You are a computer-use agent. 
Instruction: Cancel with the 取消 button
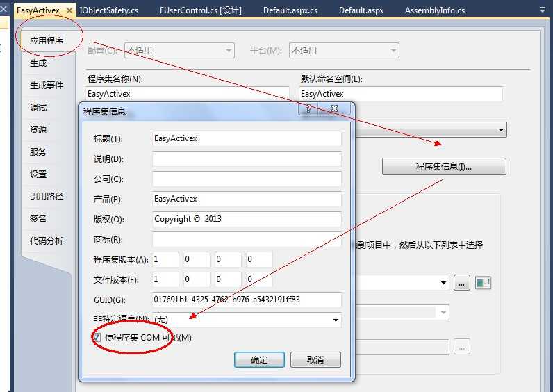315,359
